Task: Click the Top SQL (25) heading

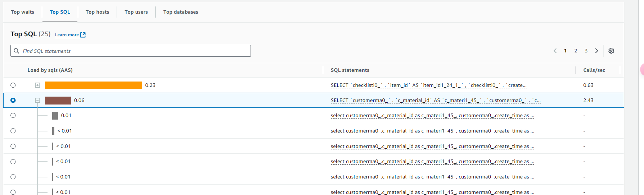Action: tap(31, 34)
